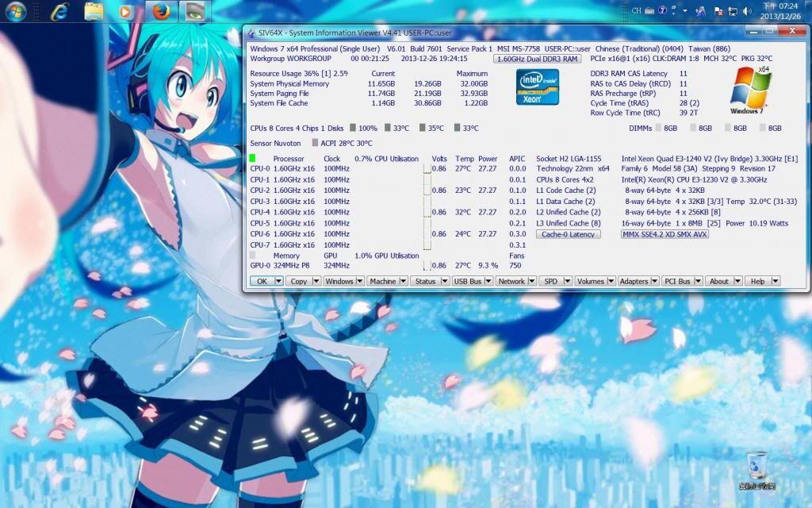Click the 1.60GHz Dual DDR3 RAM button
The height and width of the screenshot is (508, 812).
537,59
